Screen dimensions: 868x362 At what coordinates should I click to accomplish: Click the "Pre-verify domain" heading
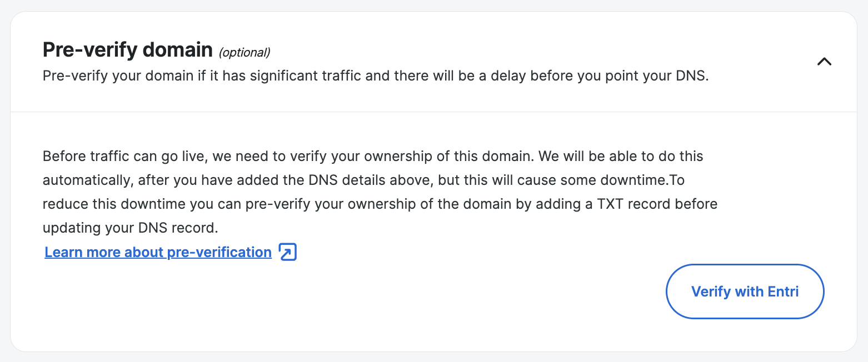click(127, 50)
